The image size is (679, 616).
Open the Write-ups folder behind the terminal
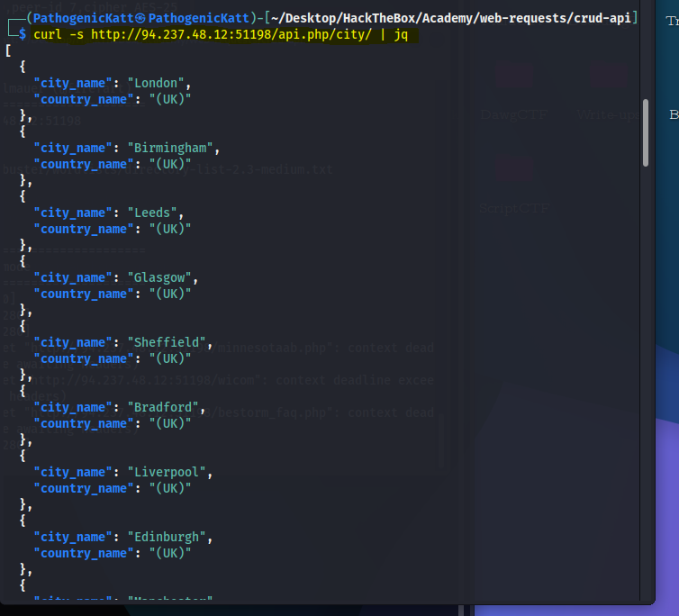coord(609,92)
